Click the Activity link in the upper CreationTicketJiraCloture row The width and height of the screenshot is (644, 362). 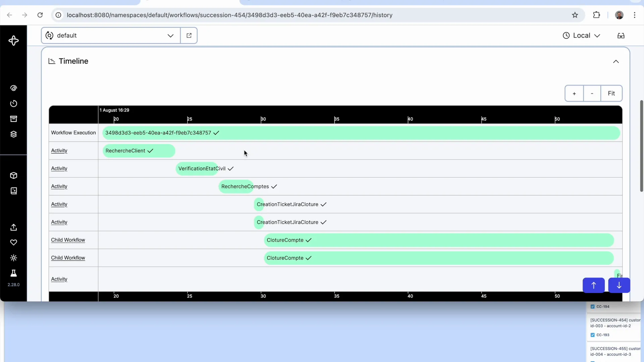[59, 204]
